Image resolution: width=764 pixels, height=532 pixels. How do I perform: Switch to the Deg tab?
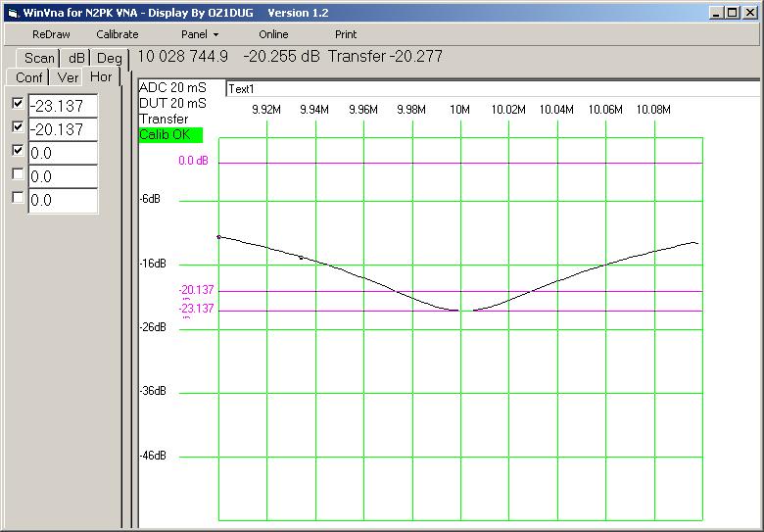click(x=109, y=58)
